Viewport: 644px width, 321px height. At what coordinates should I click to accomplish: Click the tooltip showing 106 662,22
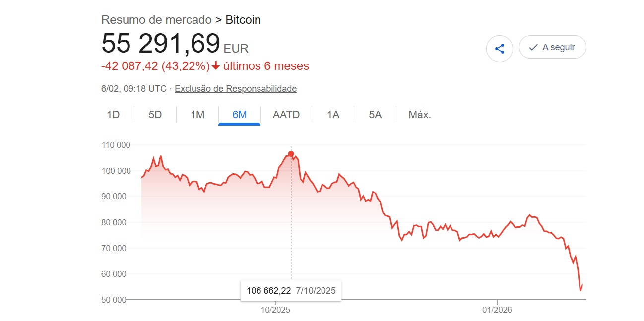click(x=291, y=291)
